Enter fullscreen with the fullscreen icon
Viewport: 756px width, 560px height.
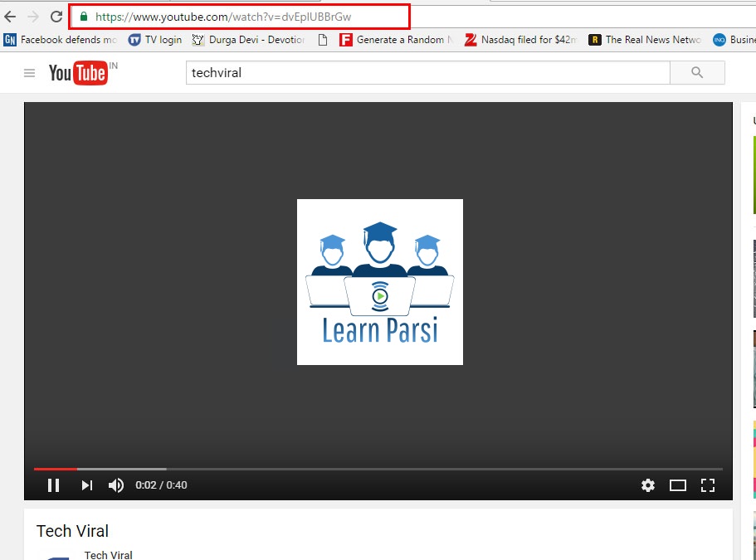pos(708,485)
